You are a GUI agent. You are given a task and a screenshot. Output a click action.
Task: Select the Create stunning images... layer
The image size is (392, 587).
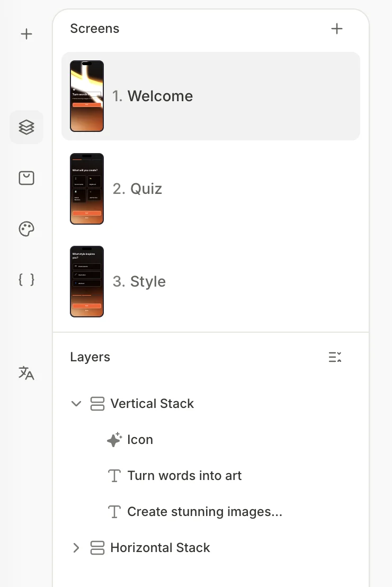click(205, 512)
